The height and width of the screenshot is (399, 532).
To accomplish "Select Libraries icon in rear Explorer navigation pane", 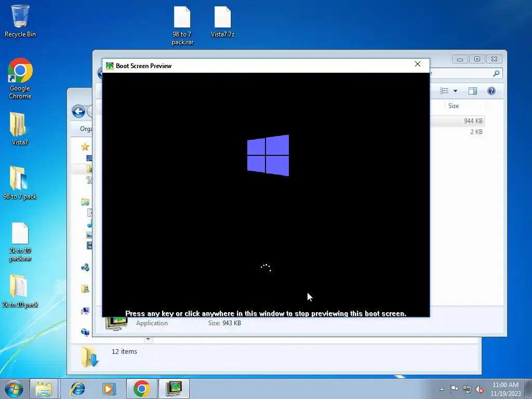I will [x=85, y=202].
